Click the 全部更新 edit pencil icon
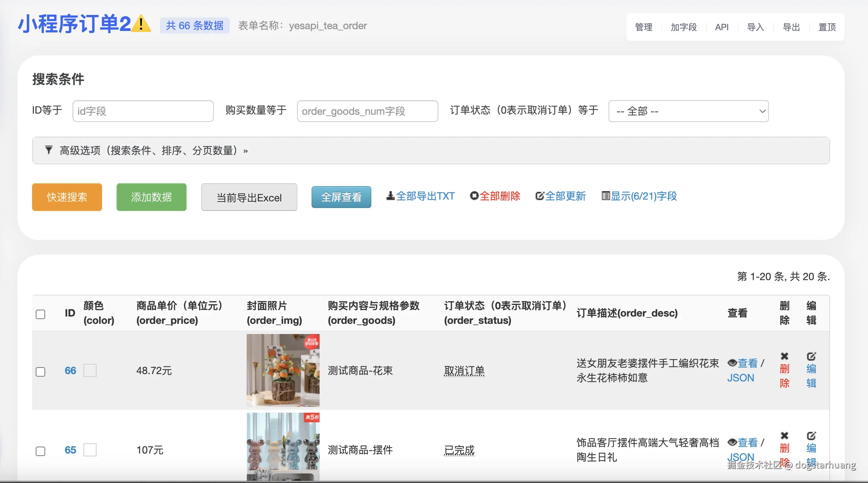This screenshot has height=483, width=868. pos(539,196)
